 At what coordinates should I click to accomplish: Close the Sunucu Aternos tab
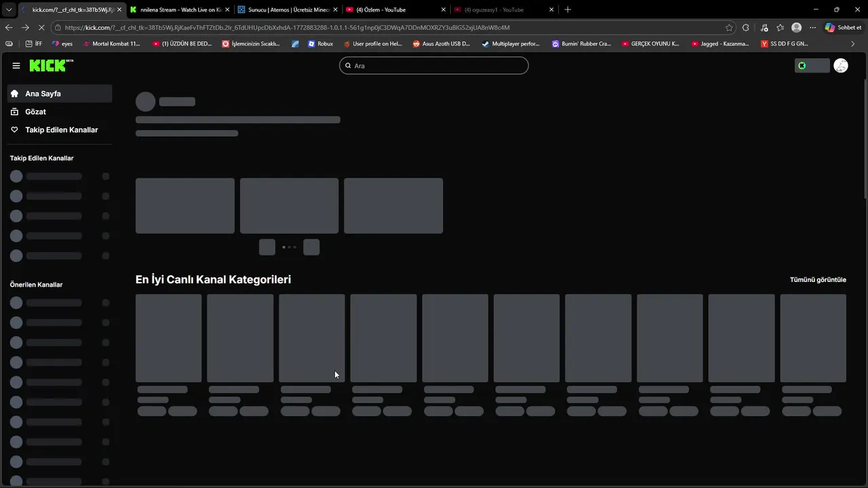[335, 9]
